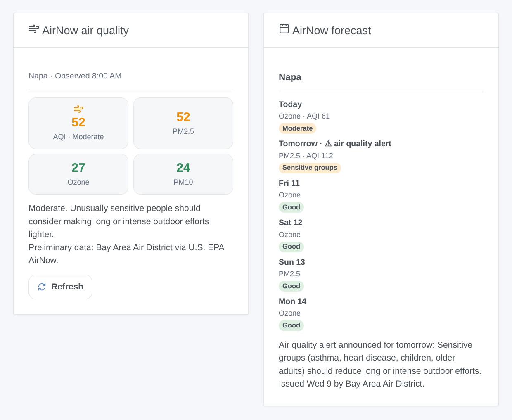512x420 pixels.
Task: Click PM2.5 pollutant under Sun 13
Action: [289, 274]
